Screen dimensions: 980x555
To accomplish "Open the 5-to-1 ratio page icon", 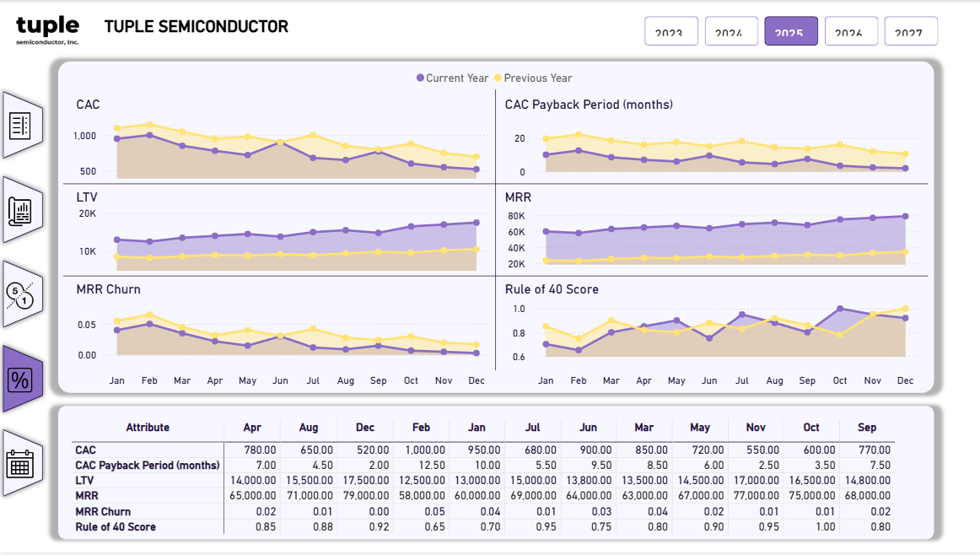I will coord(23,294).
